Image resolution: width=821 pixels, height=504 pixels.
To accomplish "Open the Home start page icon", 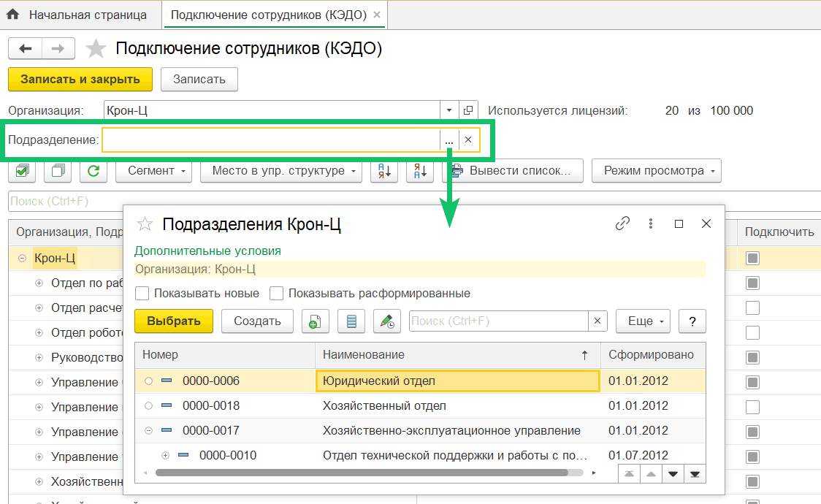I will click(14, 14).
